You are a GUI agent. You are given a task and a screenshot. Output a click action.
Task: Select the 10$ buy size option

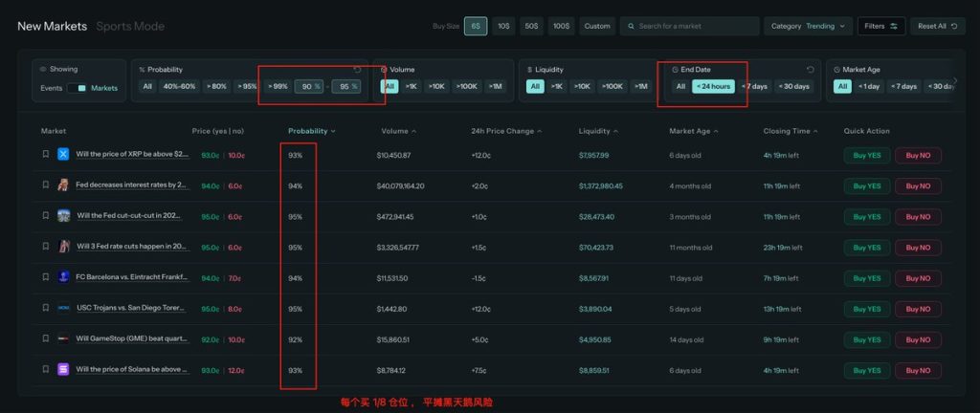[x=503, y=26]
